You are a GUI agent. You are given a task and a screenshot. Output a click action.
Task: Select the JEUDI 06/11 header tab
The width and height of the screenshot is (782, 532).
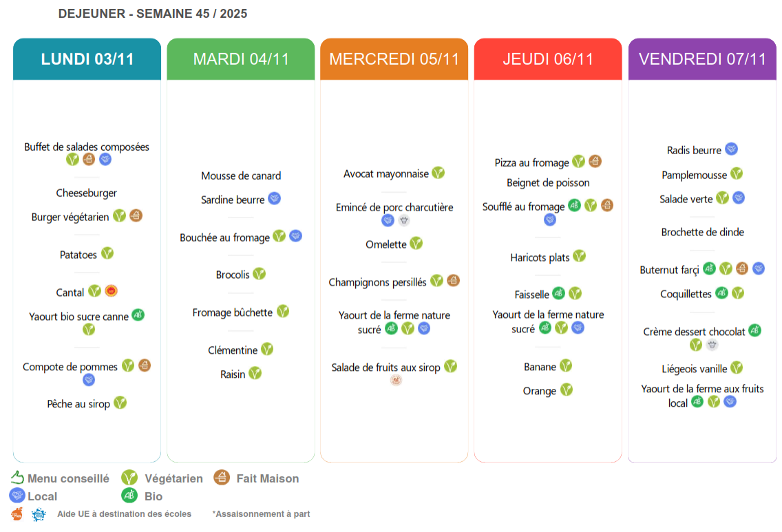coord(548,59)
